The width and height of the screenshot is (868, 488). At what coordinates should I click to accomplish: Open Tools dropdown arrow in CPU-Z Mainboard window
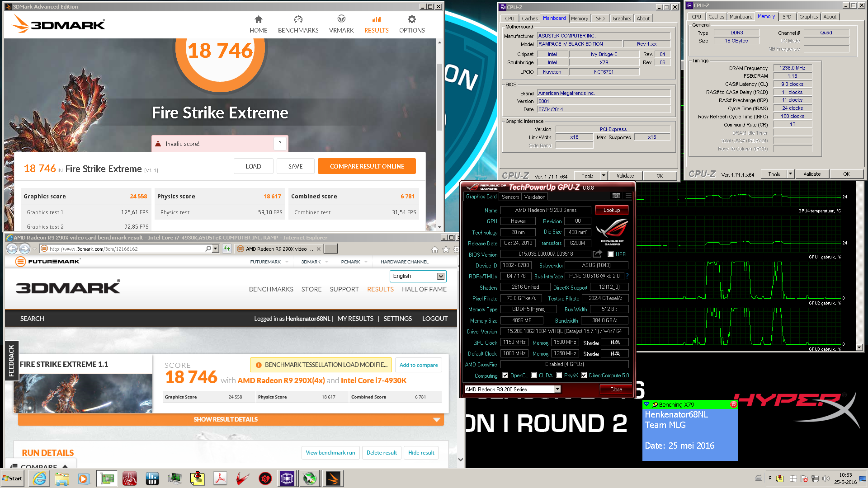[x=604, y=176]
